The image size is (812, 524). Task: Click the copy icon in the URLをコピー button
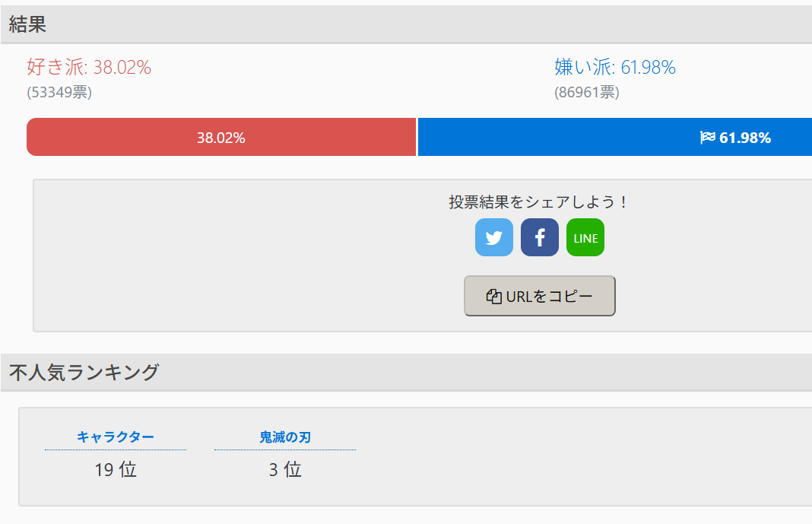(494, 296)
